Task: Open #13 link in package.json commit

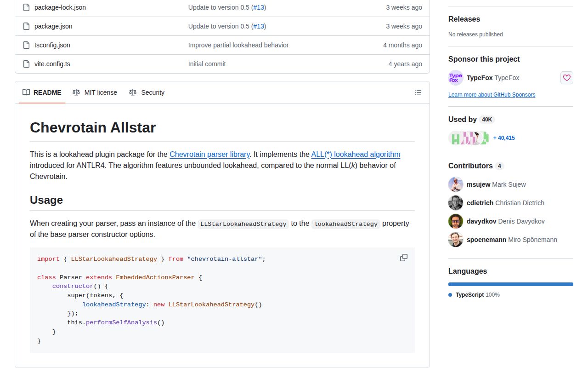Action: click(x=259, y=26)
